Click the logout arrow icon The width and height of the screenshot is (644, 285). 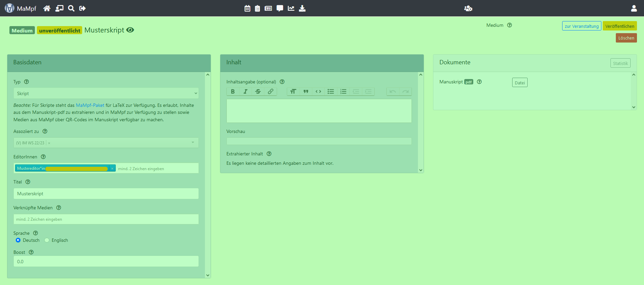coord(83,8)
